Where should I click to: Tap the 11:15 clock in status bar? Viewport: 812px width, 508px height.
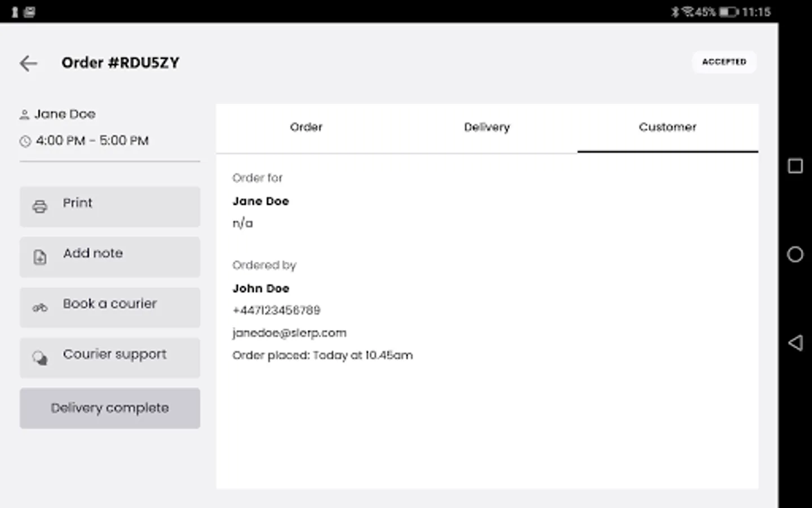point(756,12)
